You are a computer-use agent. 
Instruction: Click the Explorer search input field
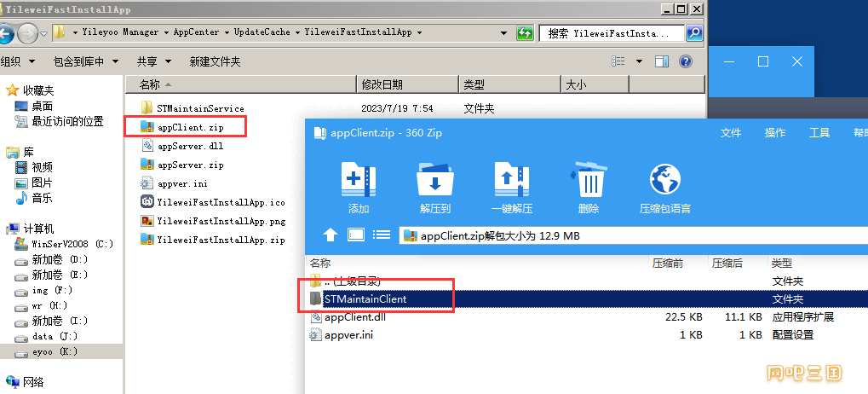612,33
